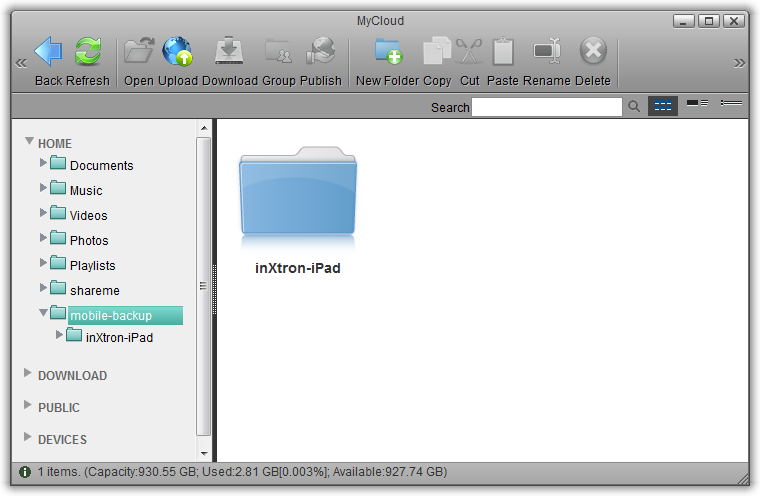
Task: Expand the DOWNLOAD section
Action: 28,375
